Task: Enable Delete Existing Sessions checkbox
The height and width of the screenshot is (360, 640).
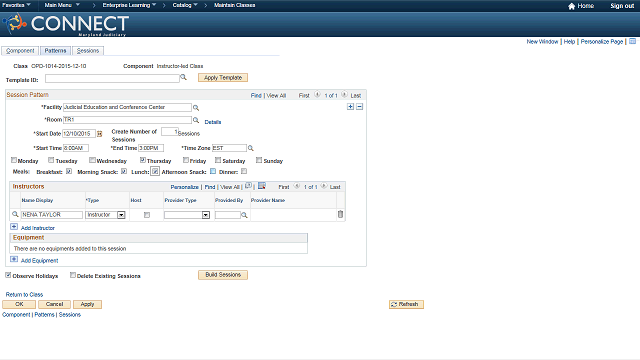Action: click(x=73, y=275)
